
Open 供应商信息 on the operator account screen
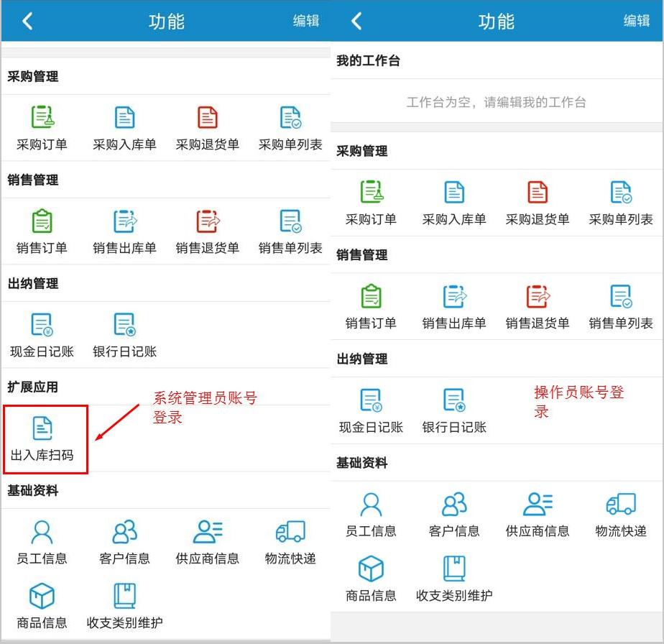click(x=537, y=514)
